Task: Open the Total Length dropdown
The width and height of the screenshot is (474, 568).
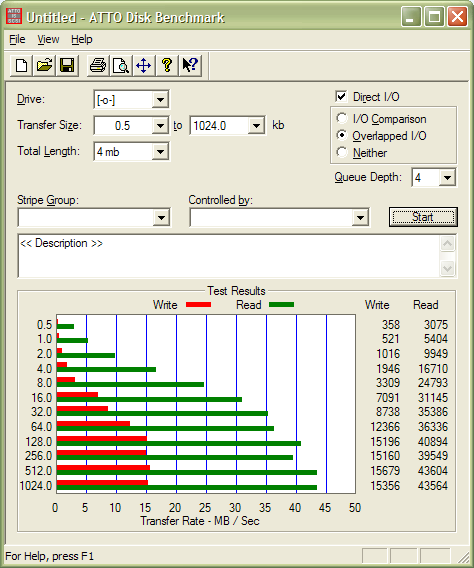Action: click(160, 152)
